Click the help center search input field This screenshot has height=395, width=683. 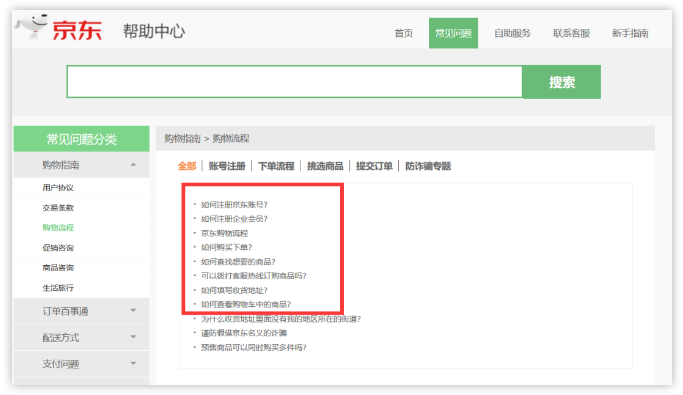(294, 82)
